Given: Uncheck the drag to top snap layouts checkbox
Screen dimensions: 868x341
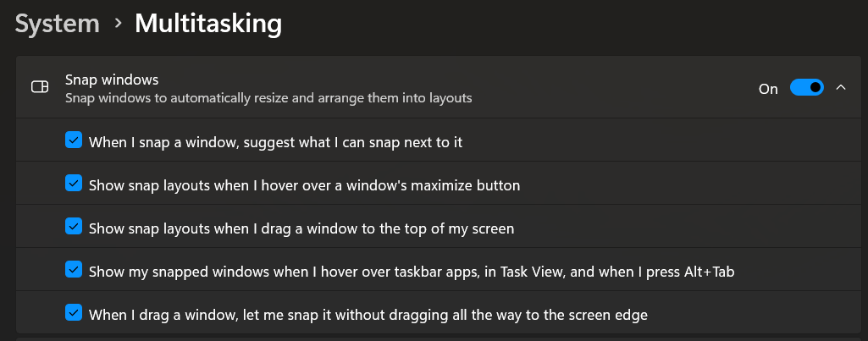Looking at the screenshot, I should [x=74, y=227].
